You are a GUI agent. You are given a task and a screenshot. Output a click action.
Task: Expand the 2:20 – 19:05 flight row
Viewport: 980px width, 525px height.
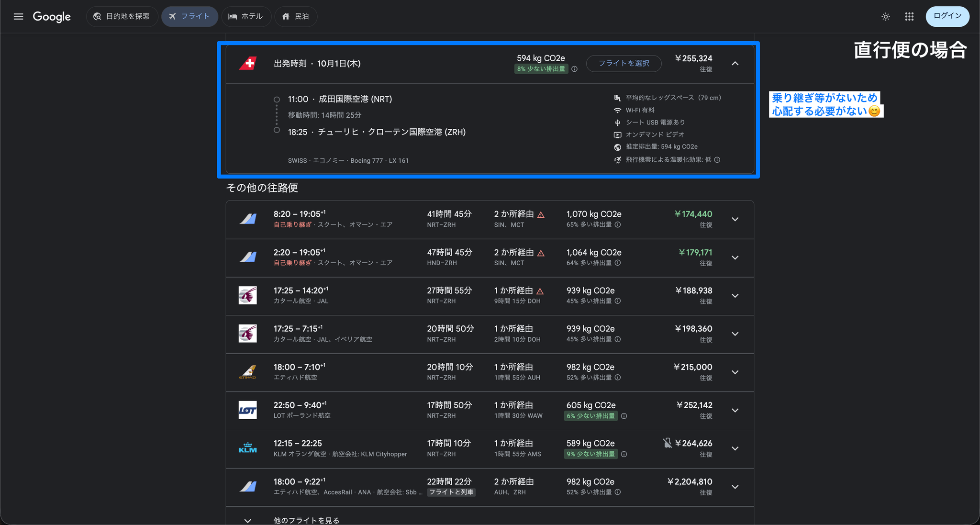coord(735,257)
